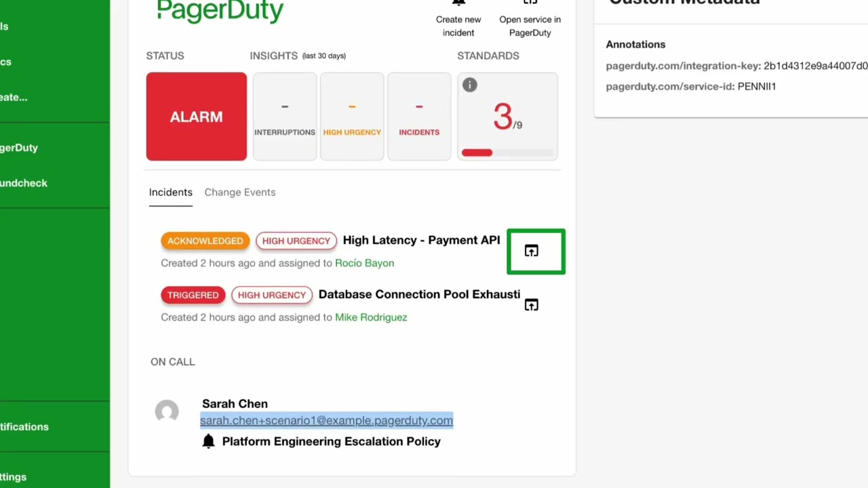Open the Soundcheck sidebar item

(24, 183)
